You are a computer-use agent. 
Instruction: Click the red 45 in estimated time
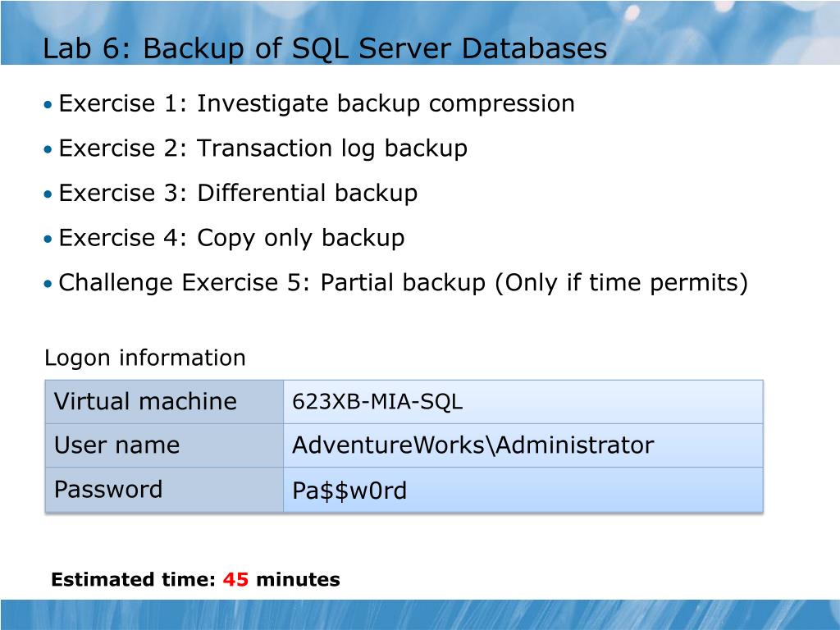point(235,580)
